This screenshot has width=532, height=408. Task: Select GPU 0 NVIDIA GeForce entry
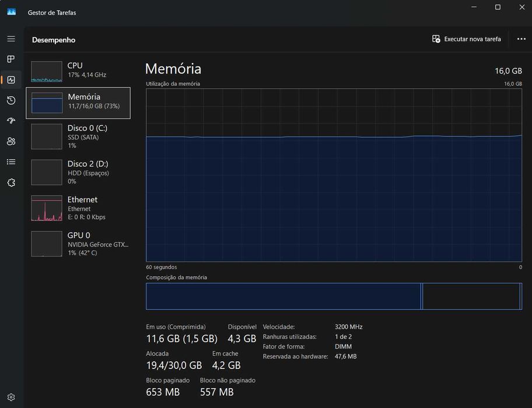click(x=78, y=244)
